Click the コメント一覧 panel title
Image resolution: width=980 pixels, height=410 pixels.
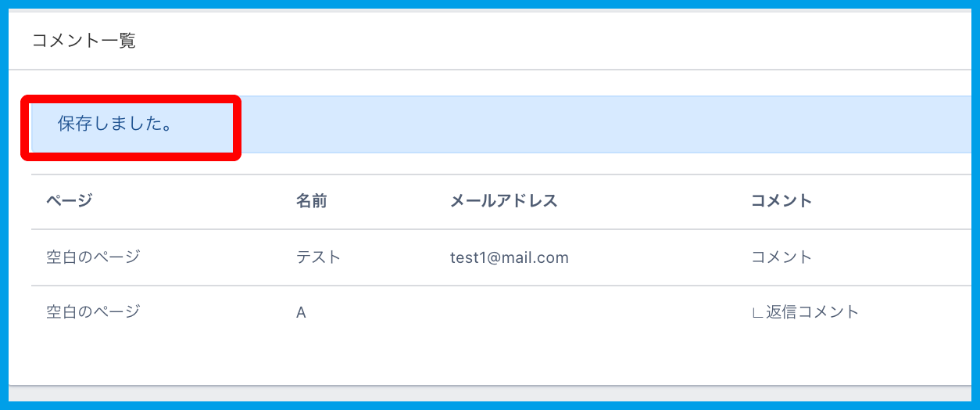(x=84, y=41)
